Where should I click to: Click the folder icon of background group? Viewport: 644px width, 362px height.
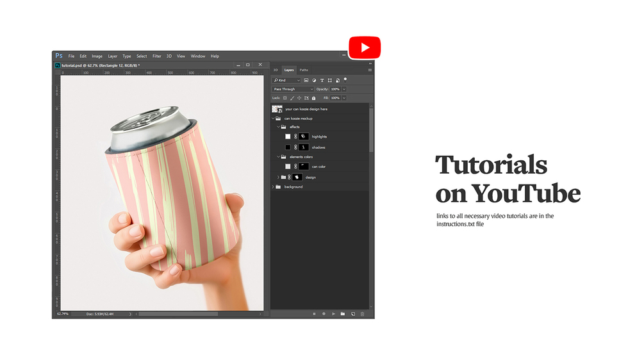(x=279, y=186)
